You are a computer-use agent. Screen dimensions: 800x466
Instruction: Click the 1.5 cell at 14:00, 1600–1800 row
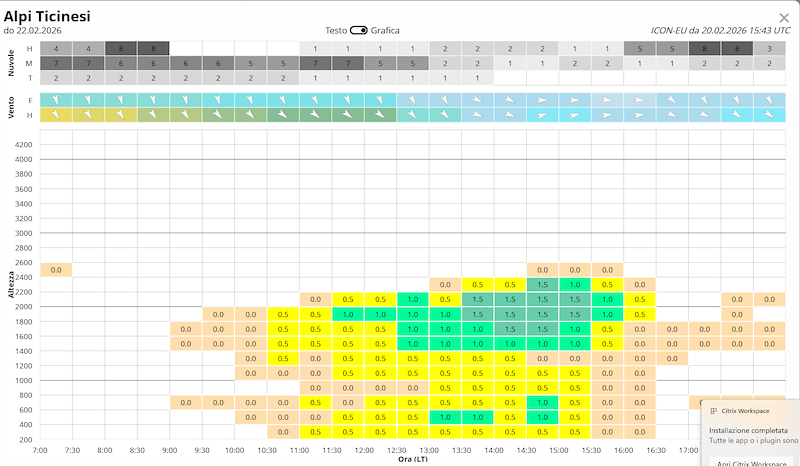coord(510,329)
